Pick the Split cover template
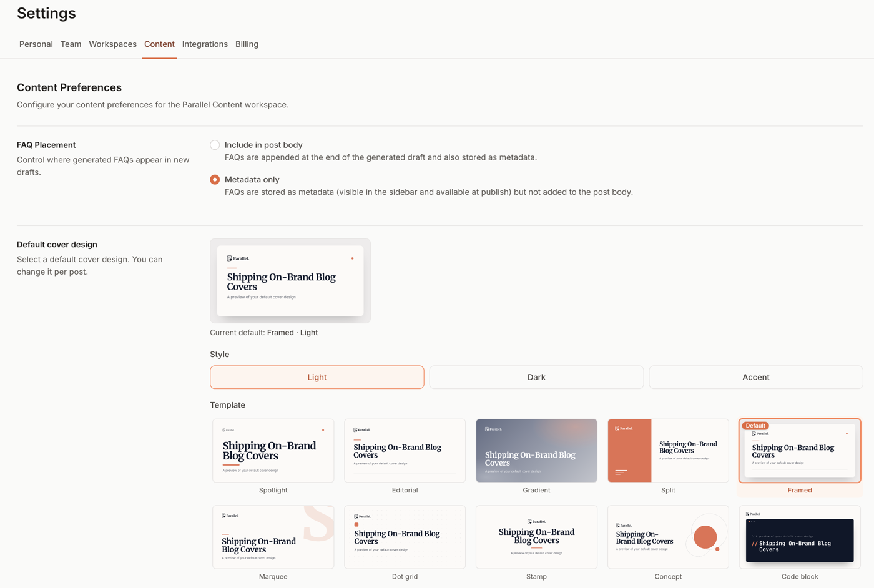 point(668,451)
